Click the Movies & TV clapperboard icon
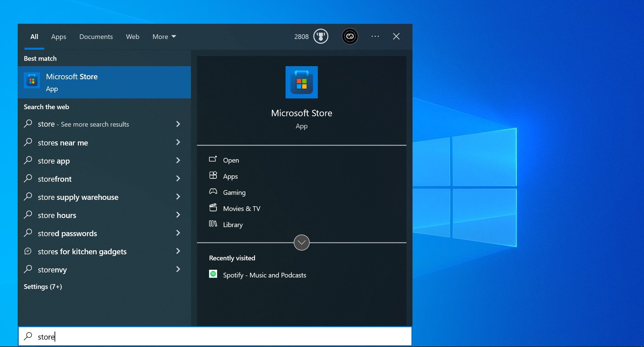The width and height of the screenshot is (644, 347). point(213,207)
